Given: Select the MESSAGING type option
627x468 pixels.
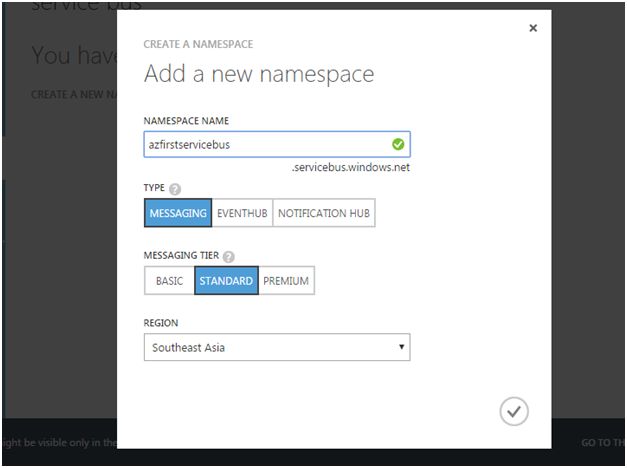Looking at the screenshot, I should tap(178, 213).
